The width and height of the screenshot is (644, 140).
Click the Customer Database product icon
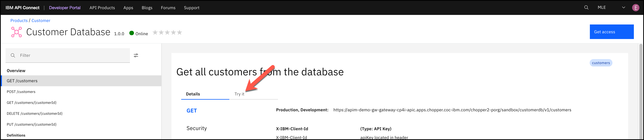click(x=16, y=32)
